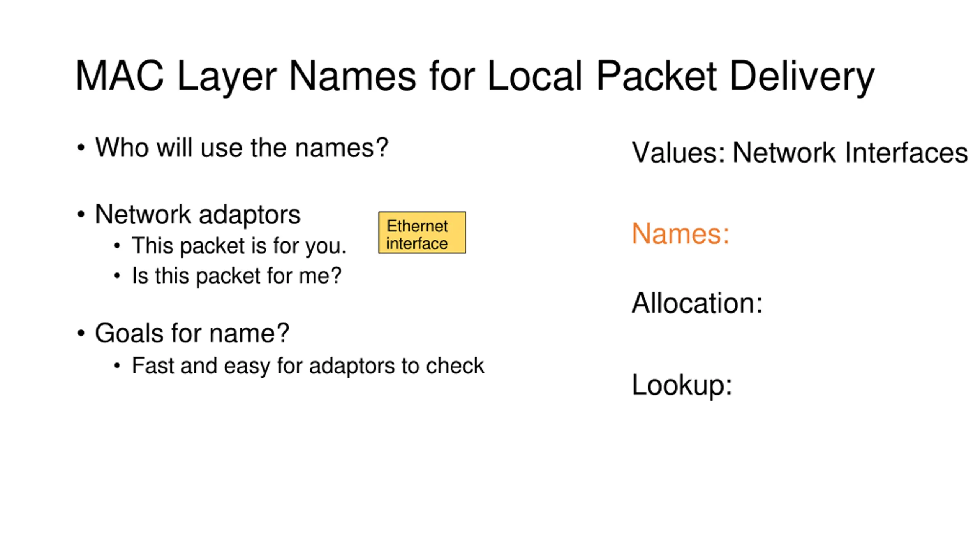The image size is (980, 551).
Task: Click the "Network adaptors" bullet
Action: (198, 214)
